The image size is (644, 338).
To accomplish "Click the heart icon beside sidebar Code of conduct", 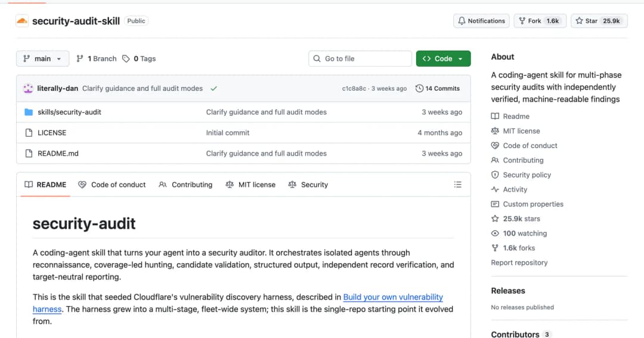I will (495, 146).
